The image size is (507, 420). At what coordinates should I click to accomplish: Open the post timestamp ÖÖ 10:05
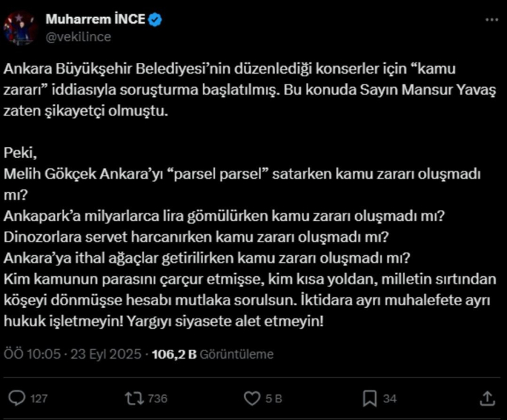(x=32, y=354)
